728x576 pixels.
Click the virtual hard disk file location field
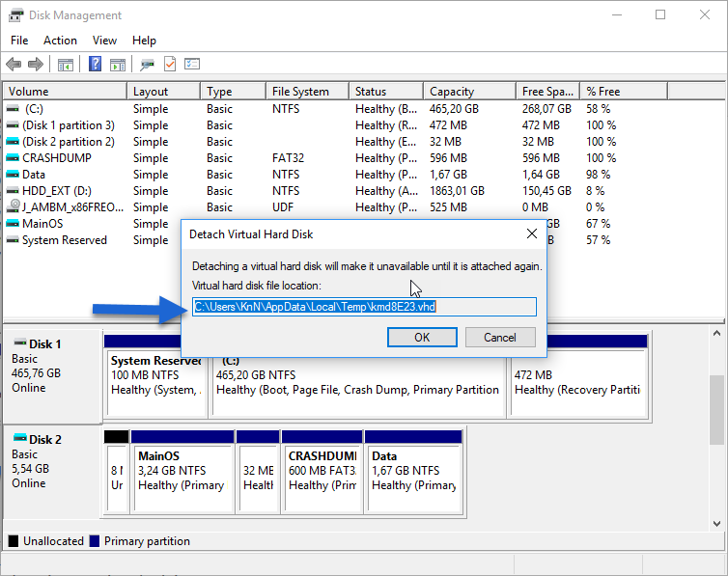pos(364,307)
